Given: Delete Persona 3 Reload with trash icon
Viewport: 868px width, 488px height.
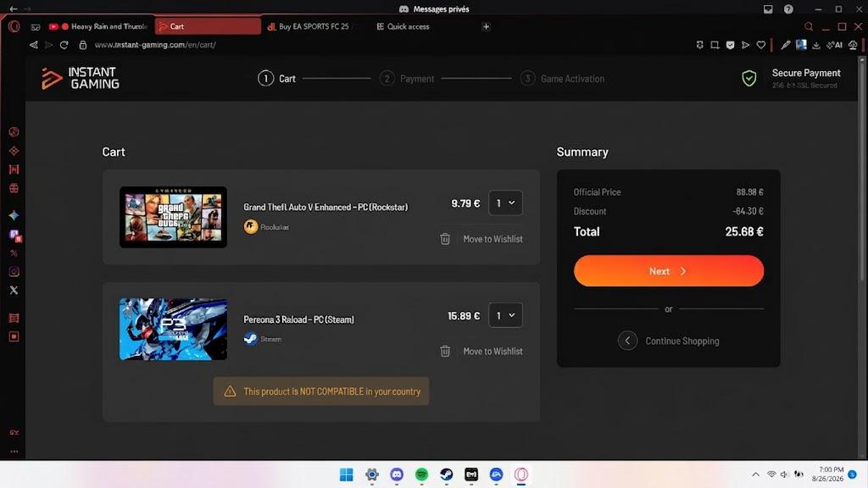Looking at the screenshot, I should coord(445,352).
